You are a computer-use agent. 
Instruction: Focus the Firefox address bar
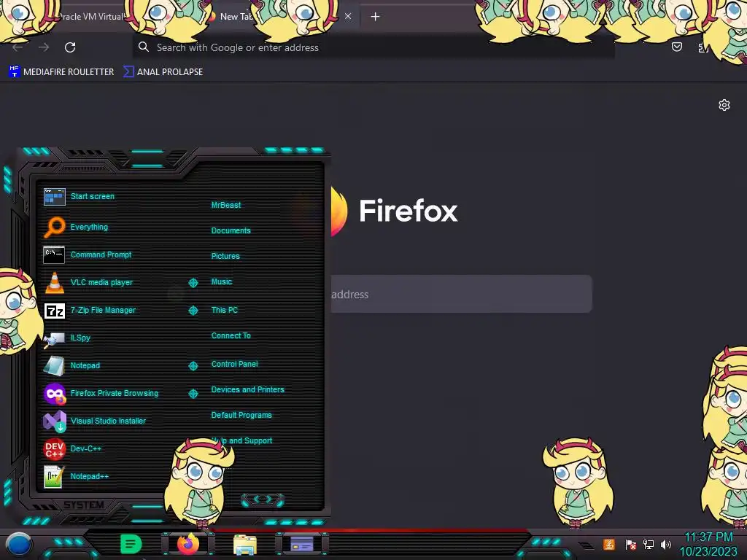(374, 47)
